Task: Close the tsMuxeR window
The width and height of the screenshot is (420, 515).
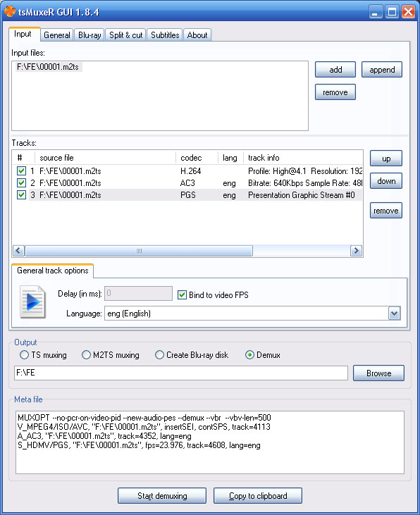Action: point(408,12)
